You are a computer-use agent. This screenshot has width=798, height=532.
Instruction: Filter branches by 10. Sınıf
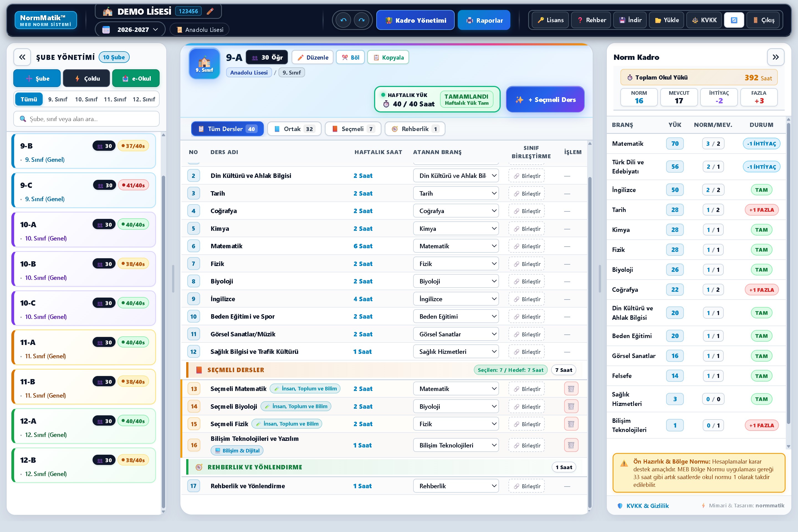(86, 99)
